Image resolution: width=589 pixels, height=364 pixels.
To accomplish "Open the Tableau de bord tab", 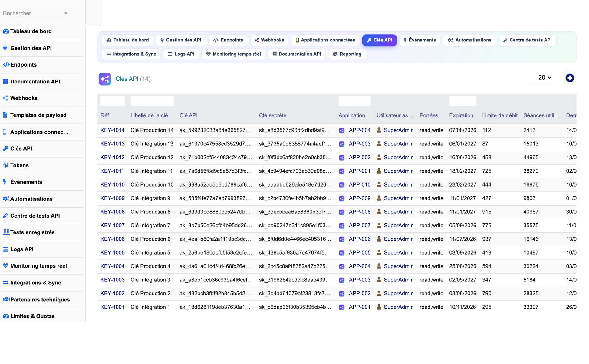I will click(127, 40).
